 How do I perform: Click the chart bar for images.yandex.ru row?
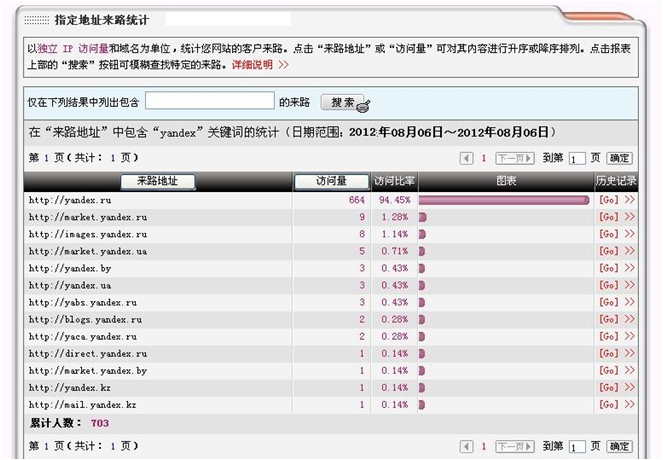[x=422, y=234]
